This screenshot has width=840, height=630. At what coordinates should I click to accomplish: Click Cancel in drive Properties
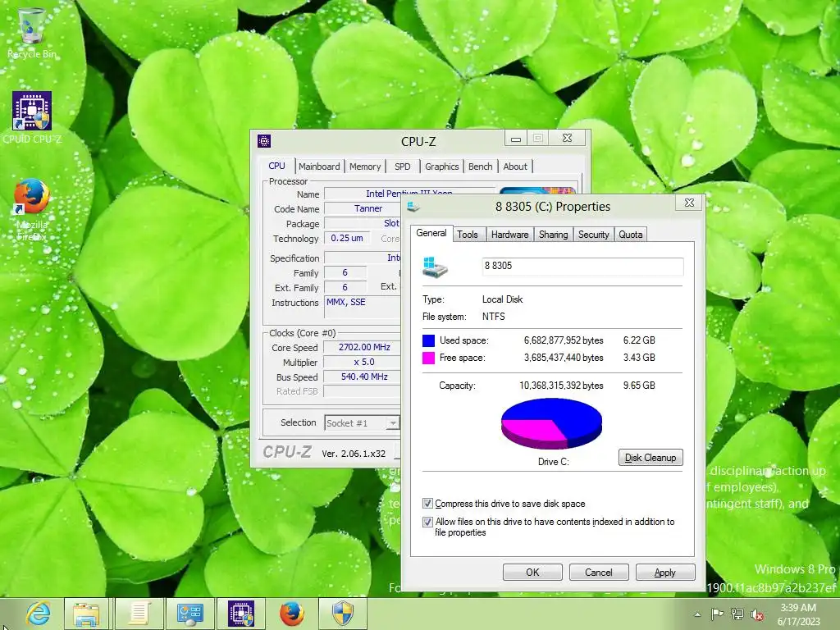(x=598, y=572)
